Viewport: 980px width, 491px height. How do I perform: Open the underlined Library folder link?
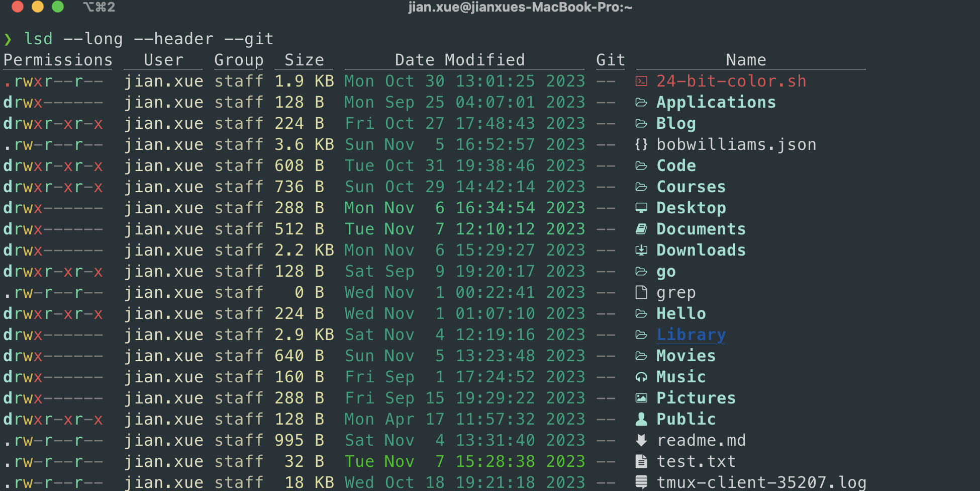coord(691,335)
